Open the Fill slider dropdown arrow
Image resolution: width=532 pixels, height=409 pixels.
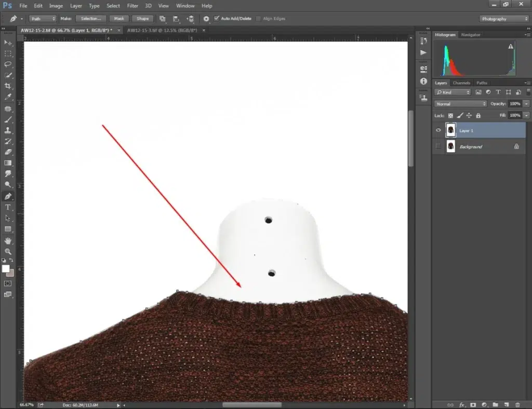click(526, 115)
